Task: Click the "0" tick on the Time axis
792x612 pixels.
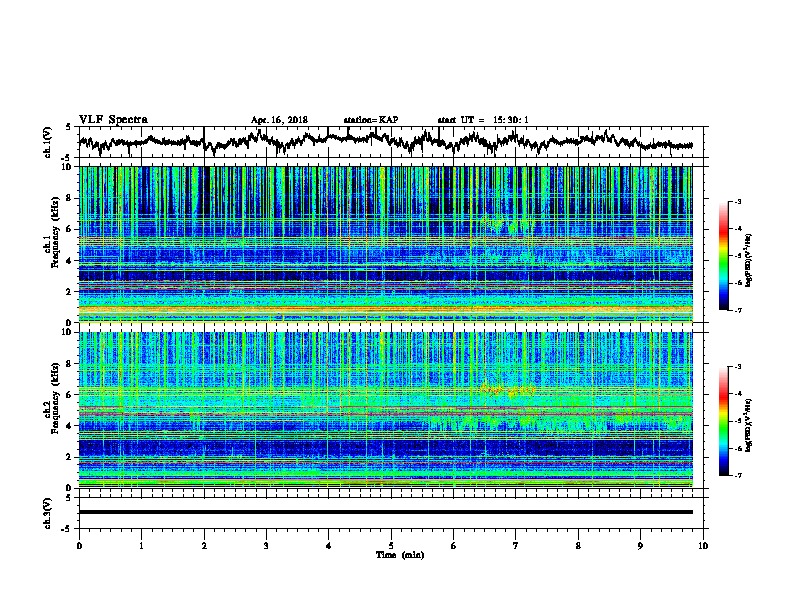Action: click(x=79, y=546)
